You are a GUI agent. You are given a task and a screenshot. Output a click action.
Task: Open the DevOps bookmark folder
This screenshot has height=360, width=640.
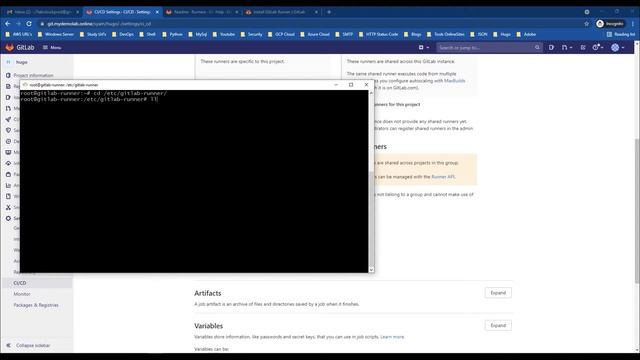point(123,34)
